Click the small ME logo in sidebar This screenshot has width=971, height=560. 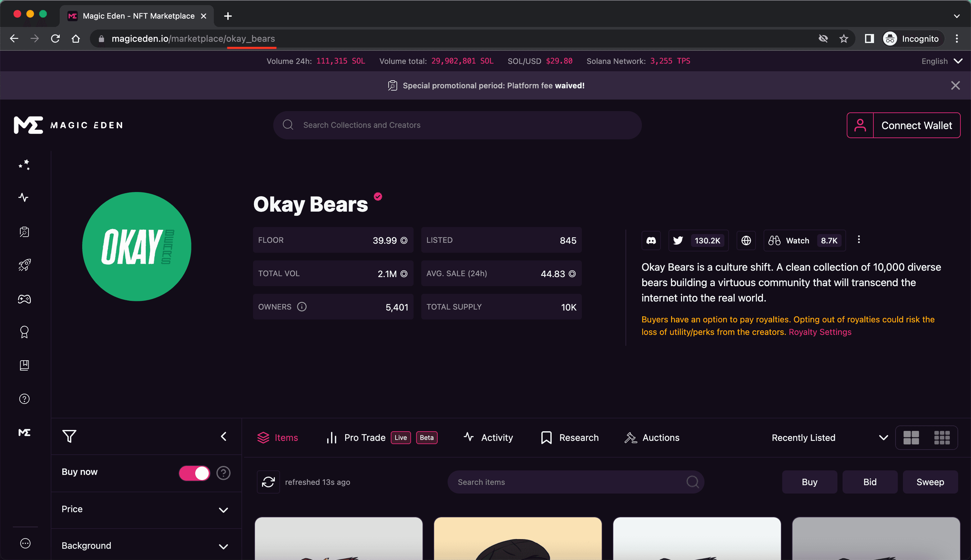pyautogui.click(x=24, y=432)
